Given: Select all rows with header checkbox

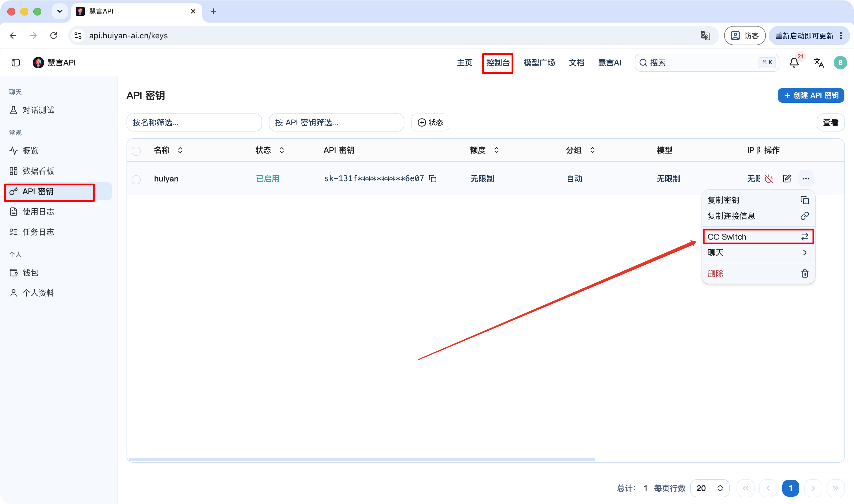Looking at the screenshot, I should (x=136, y=151).
